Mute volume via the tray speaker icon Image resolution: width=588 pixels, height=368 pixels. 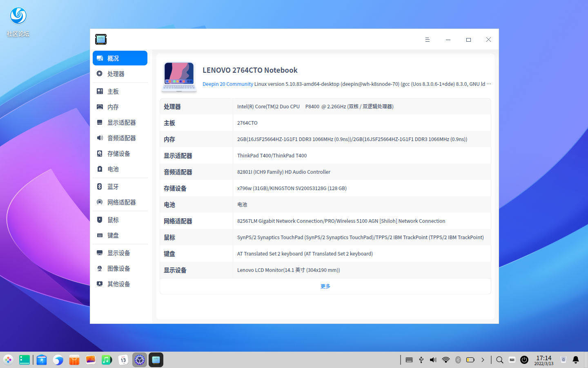[x=433, y=360]
